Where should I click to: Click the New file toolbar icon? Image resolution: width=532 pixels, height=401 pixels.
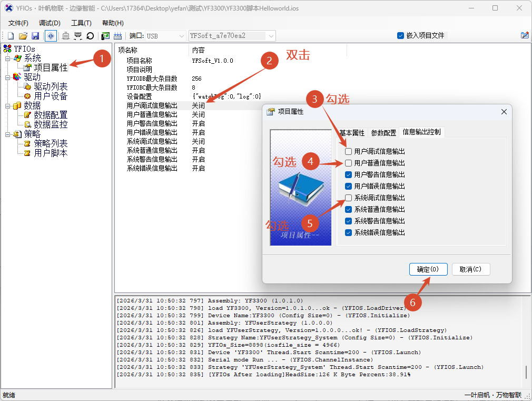(11, 36)
